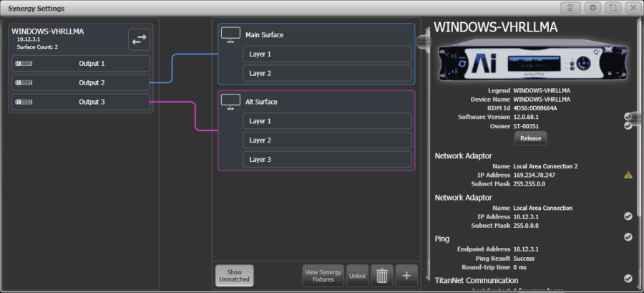
Task: Select the Output 2 row
Action: 81,82
